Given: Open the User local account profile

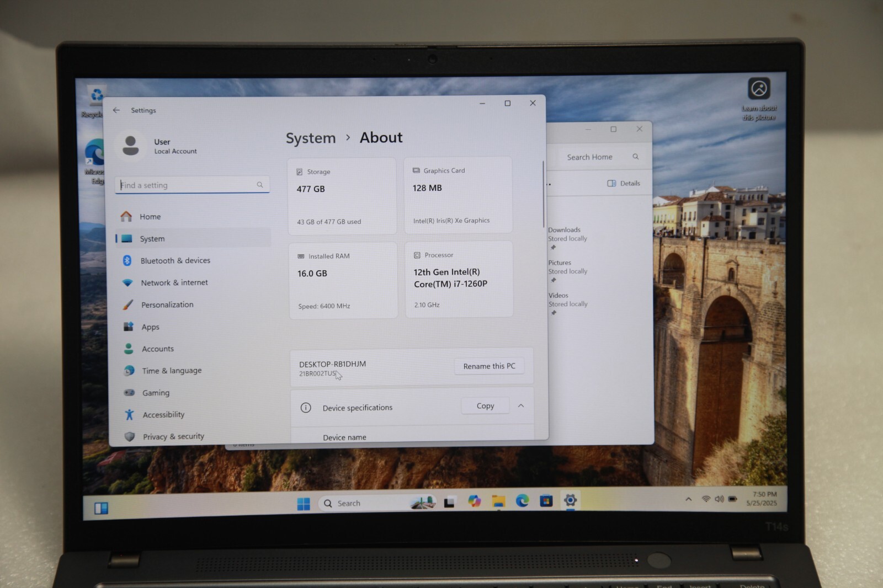Looking at the screenshot, I should (x=159, y=146).
